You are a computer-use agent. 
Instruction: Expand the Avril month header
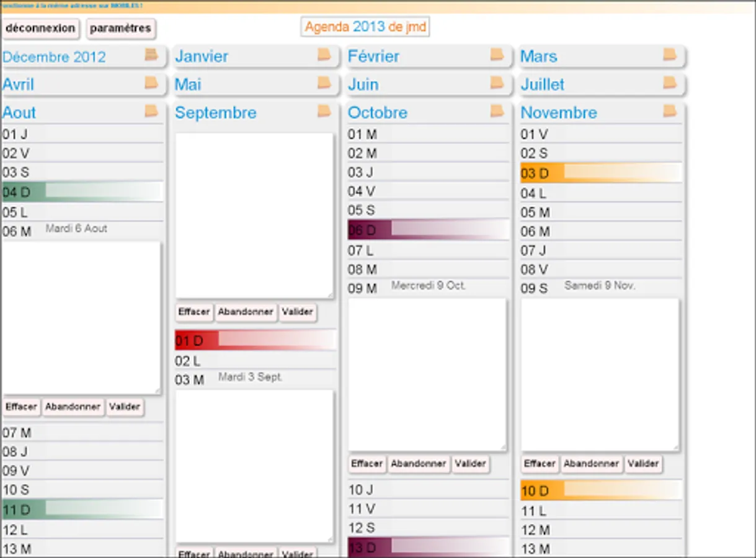[18, 84]
